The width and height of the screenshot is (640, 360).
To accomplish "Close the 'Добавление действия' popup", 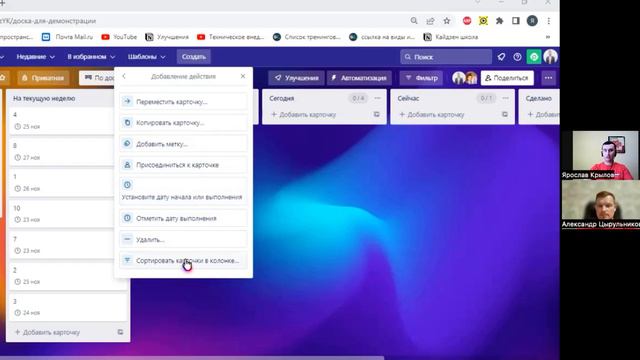I will [x=243, y=76].
